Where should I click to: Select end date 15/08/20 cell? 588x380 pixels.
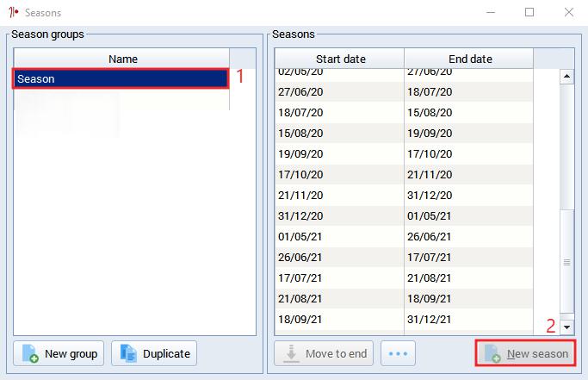coord(468,113)
